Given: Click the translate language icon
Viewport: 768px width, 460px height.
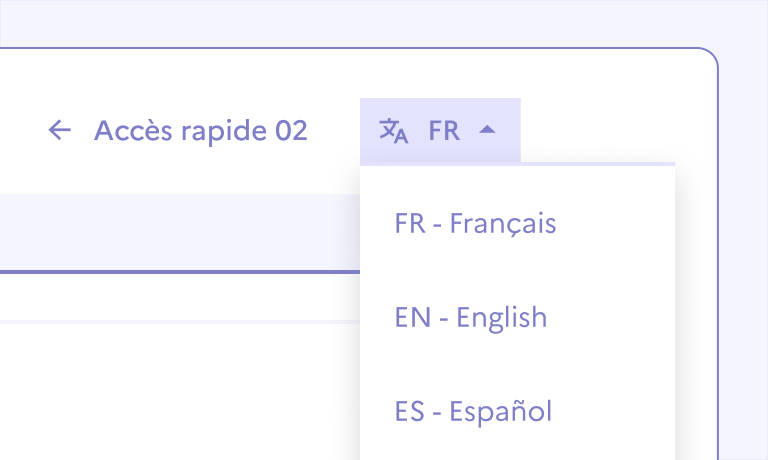Looking at the screenshot, I should coord(393,130).
